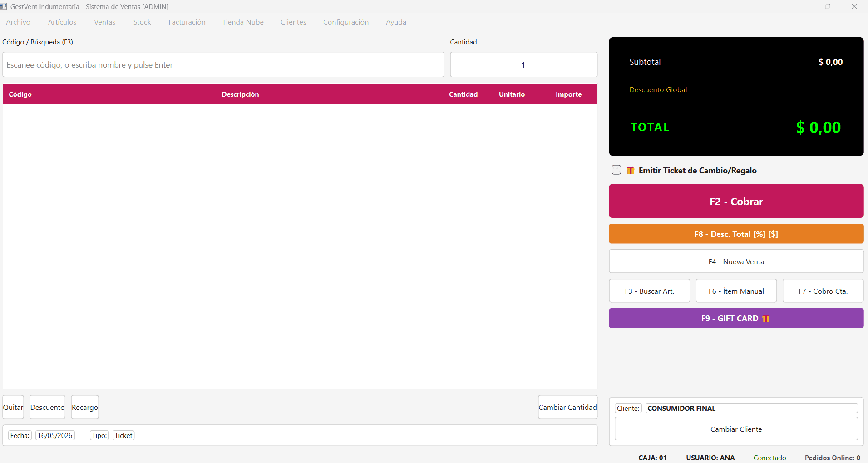Image resolution: width=868 pixels, height=463 pixels.
Task: Click the Cambiar Cliente button
Action: 736,429
